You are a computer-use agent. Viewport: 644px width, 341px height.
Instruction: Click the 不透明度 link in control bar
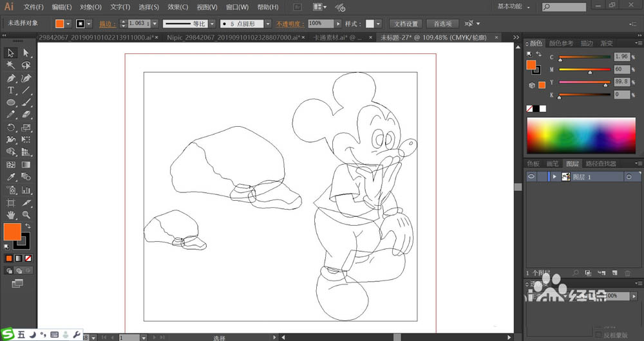click(x=290, y=24)
